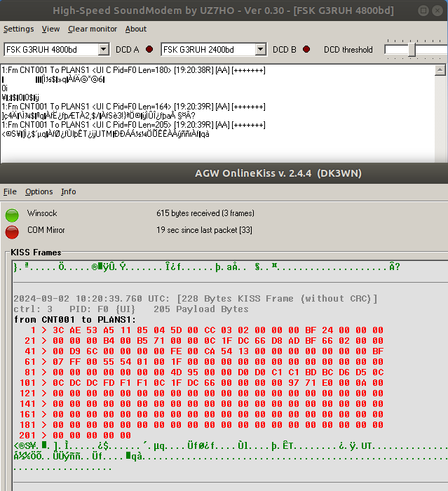Viewport: 448px width, 491px height.
Task: Click the DCD B red indicator
Action: [306, 49]
